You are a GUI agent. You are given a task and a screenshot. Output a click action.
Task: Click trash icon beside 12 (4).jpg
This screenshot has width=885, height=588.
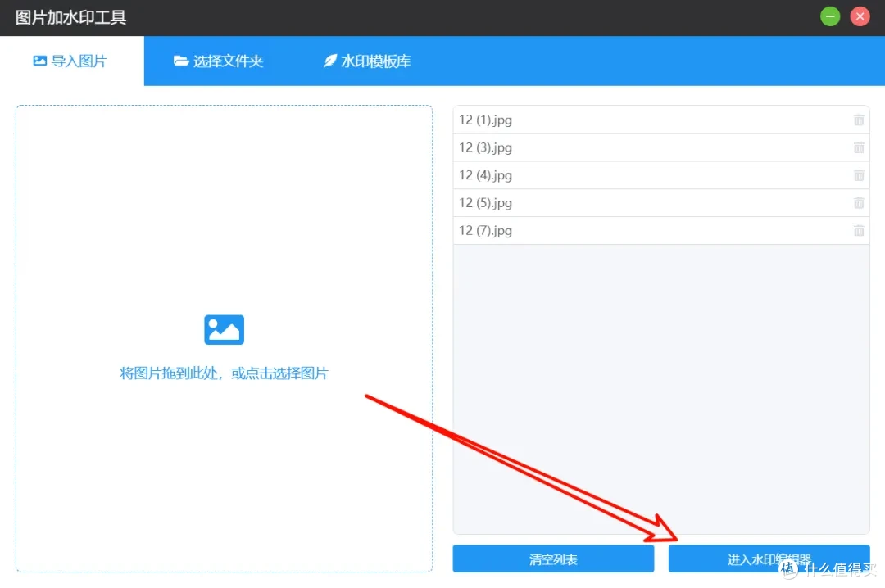point(859,175)
